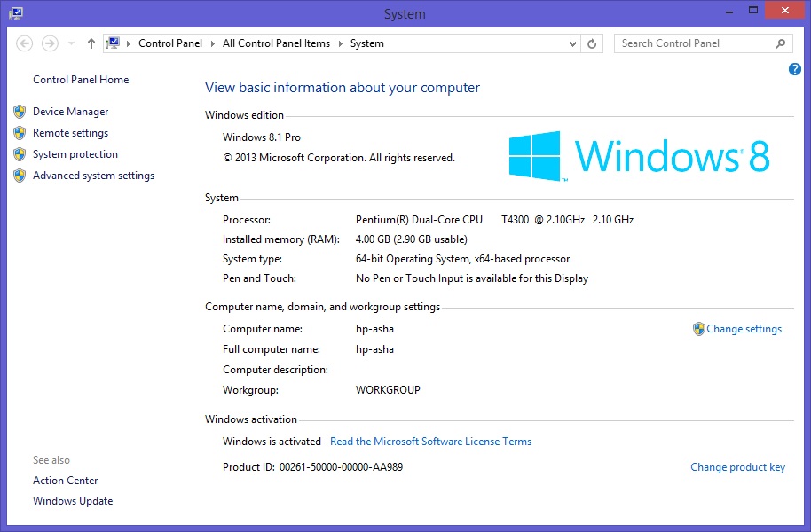This screenshot has height=532, width=811.
Task: Click the Forward navigation arrow
Action: coord(51,43)
